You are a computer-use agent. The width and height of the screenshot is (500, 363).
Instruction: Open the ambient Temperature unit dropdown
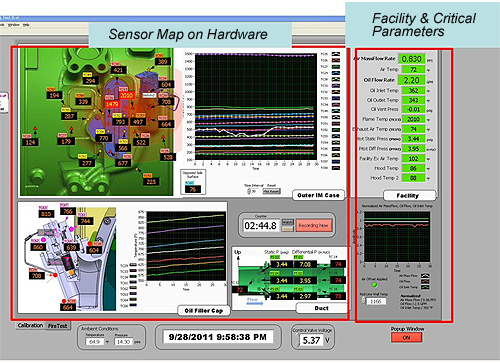pos(107,342)
